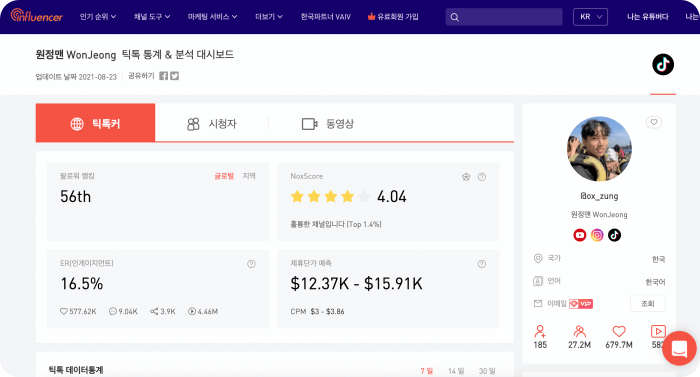This screenshot has height=377, width=700.
Task: Open NoxScore help question icon
Action: point(482,177)
